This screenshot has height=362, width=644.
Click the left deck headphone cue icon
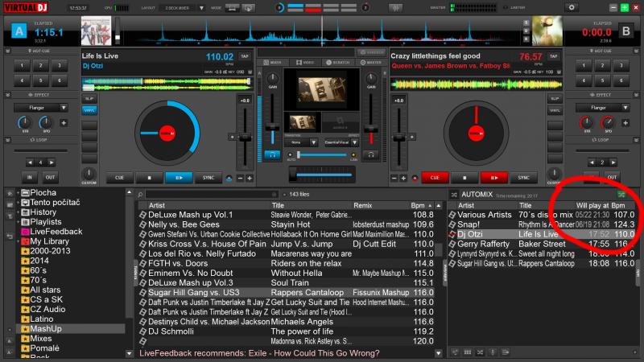[x=274, y=153]
